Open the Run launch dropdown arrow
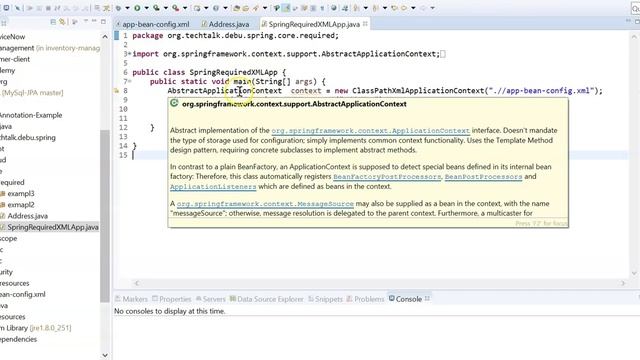The height and width of the screenshot is (360, 640). click(147, 8)
